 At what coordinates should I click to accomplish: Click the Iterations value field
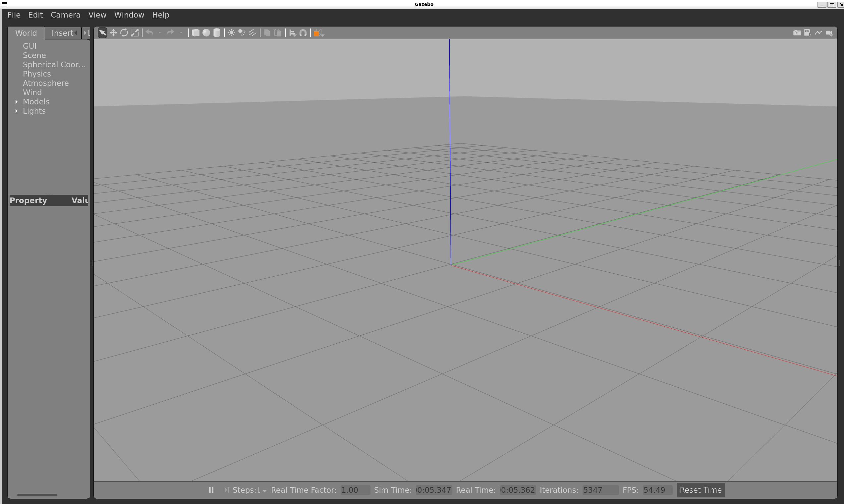tap(600, 490)
